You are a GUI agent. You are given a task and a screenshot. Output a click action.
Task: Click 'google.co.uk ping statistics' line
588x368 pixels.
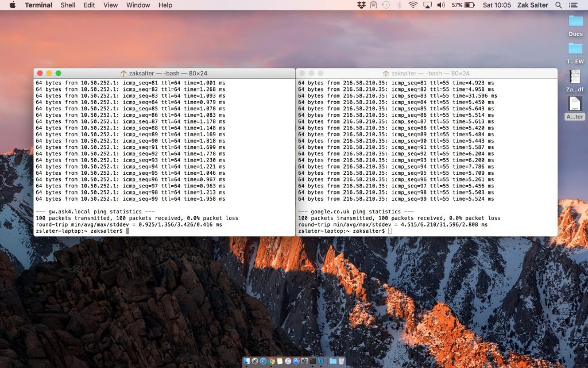tap(356, 212)
